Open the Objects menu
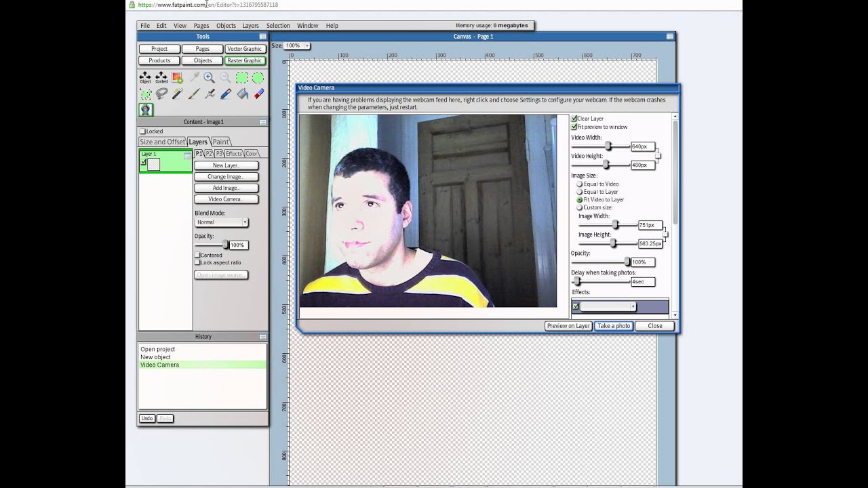Image resolution: width=868 pixels, height=488 pixels. click(x=226, y=26)
